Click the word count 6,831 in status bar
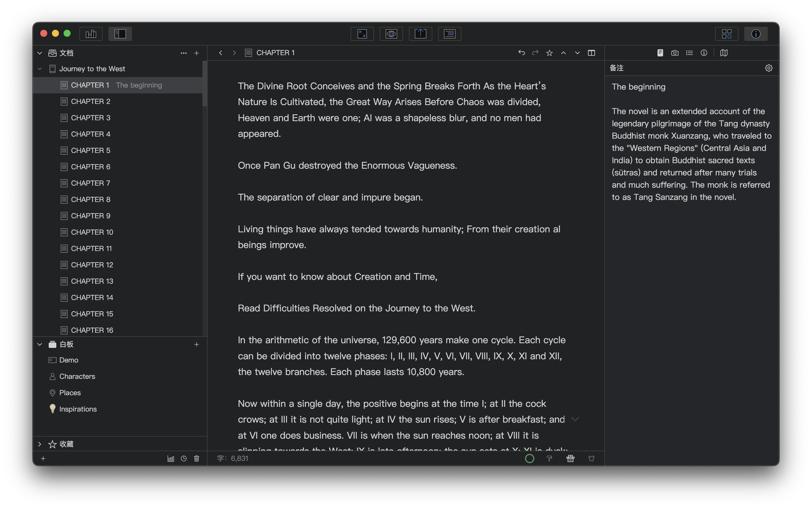 pyautogui.click(x=233, y=459)
